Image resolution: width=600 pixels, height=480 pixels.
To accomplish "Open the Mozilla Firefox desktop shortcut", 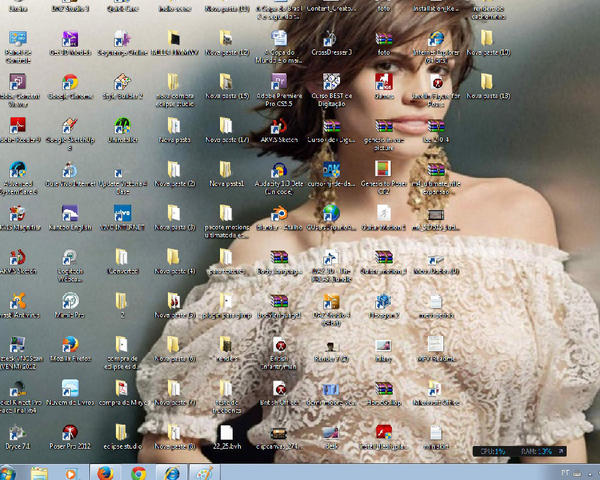I will [x=70, y=349].
